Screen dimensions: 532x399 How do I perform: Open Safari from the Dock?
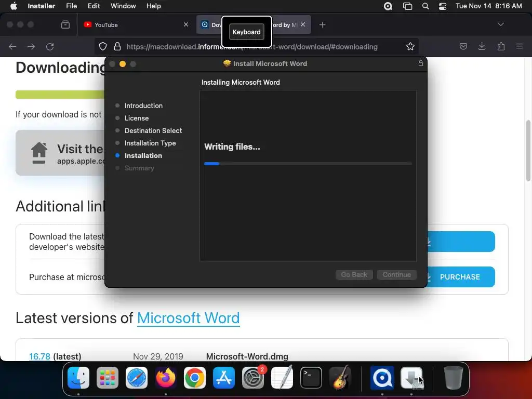click(x=137, y=378)
